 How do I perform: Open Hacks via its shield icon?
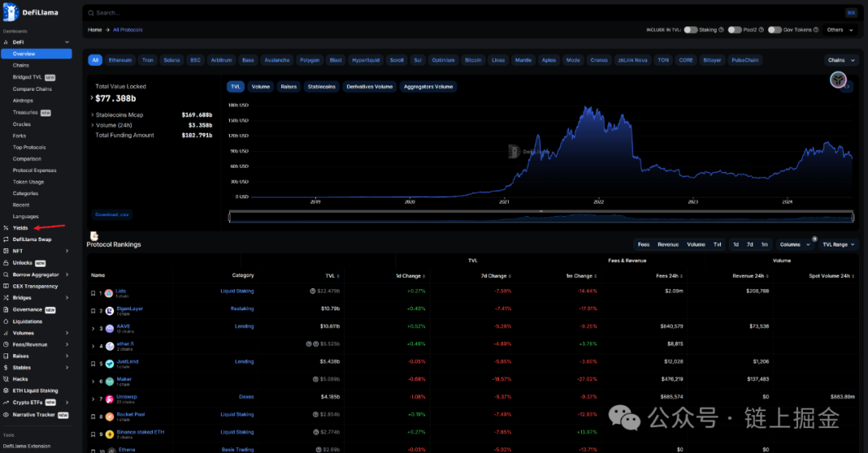pyautogui.click(x=6, y=379)
